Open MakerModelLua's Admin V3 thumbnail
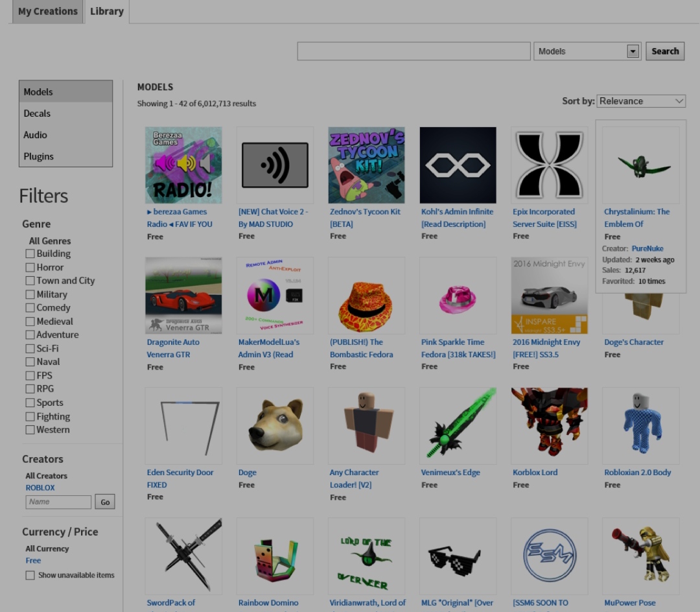The width and height of the screenshot is (700, 612). click(x=275, y=296)
